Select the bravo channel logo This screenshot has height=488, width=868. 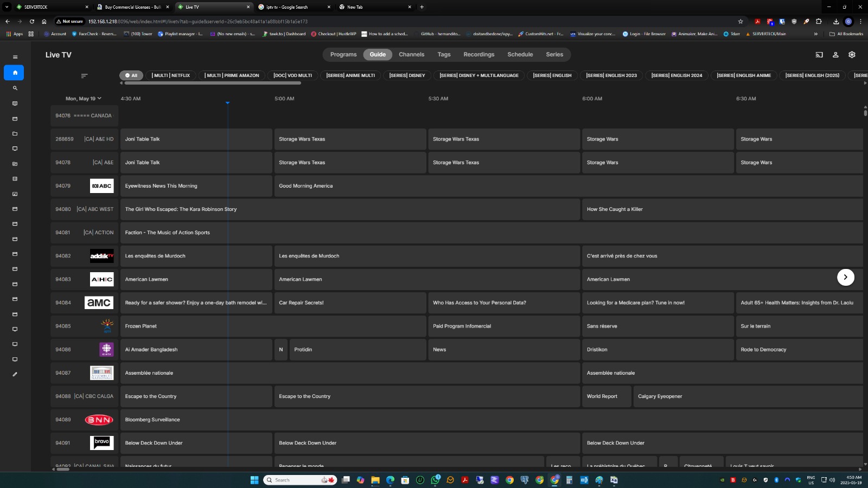tap(101, 443)
